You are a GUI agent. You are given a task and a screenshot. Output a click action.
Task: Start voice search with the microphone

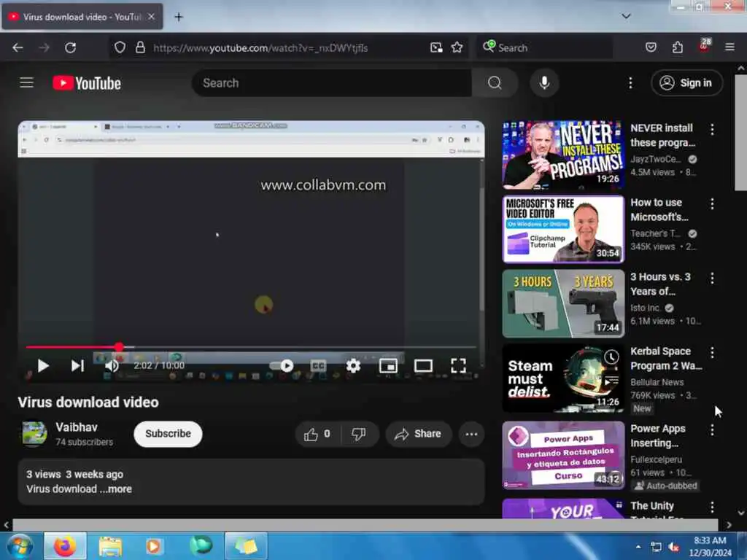pyautogui.click(x=544, y=83)
